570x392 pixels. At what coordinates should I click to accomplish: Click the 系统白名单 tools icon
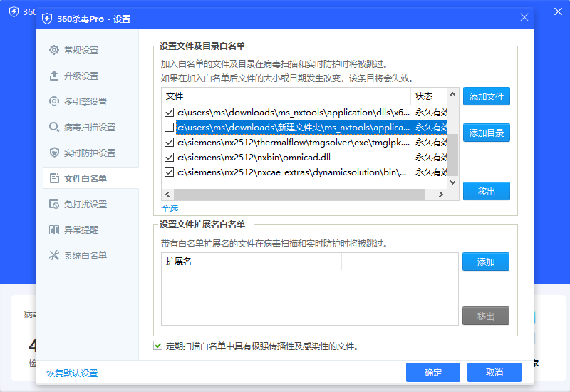click(54, 255)
